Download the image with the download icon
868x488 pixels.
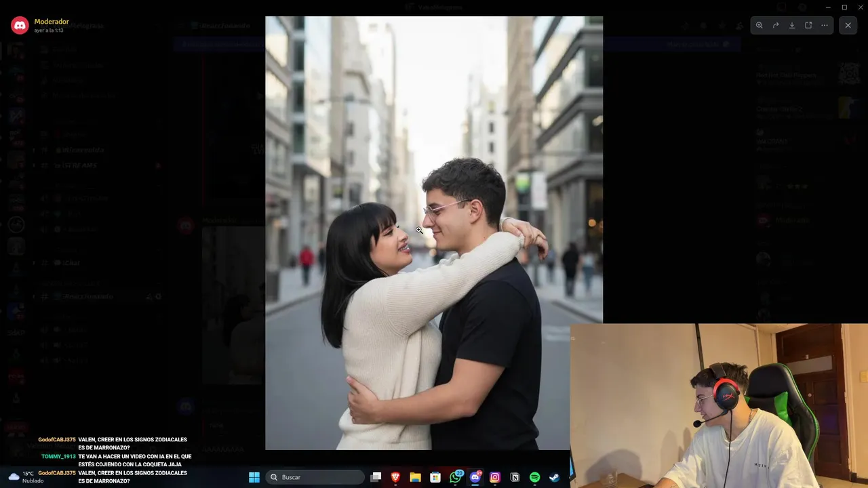[792, 25]
